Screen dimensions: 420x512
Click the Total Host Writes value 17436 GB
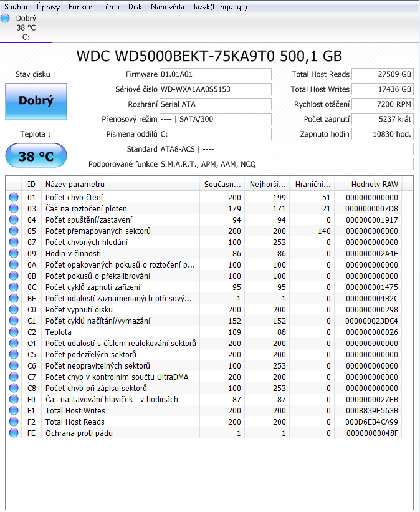click(x=383, y=89)
